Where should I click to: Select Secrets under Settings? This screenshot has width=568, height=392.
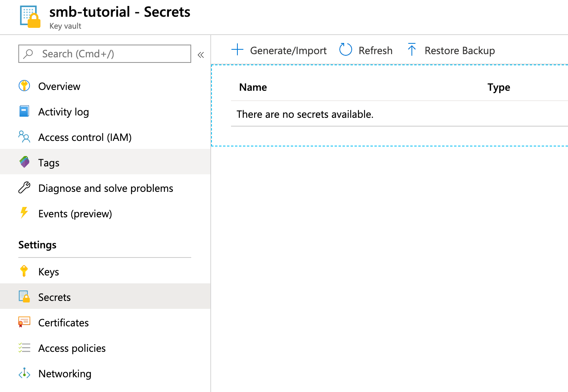coord(105,296)
